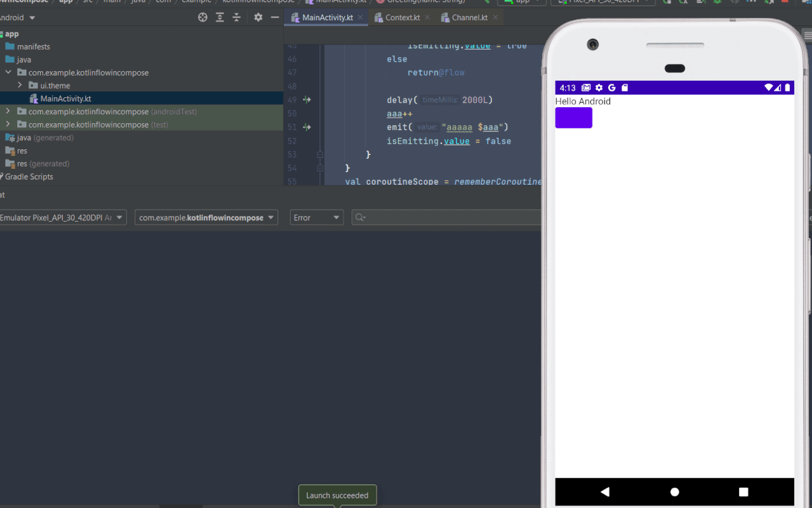Image resolution: width=812 pixels, height=508 pixels.
Task: Click the Collapse All icon in Project panel
Action: (x=236, y=18)
